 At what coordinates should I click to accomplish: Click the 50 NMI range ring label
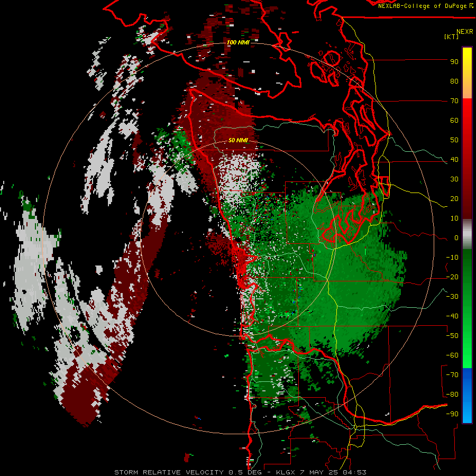pos(238,140)
